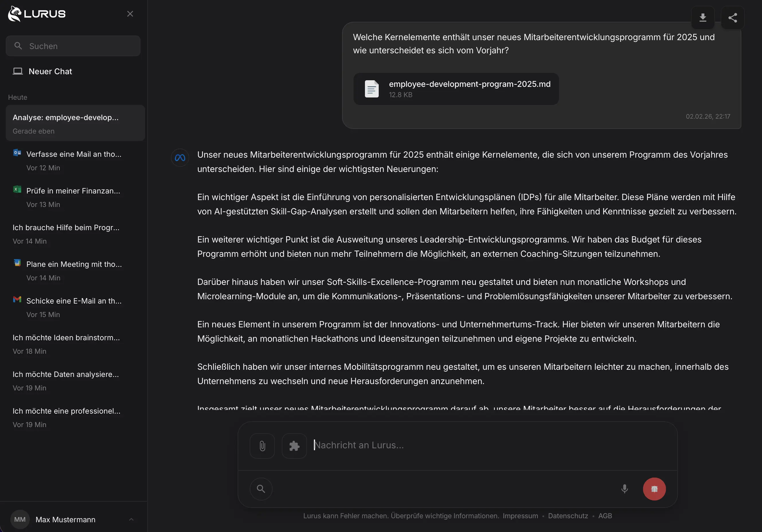Click the web search magnifier in composer

[x=261, y=488]
